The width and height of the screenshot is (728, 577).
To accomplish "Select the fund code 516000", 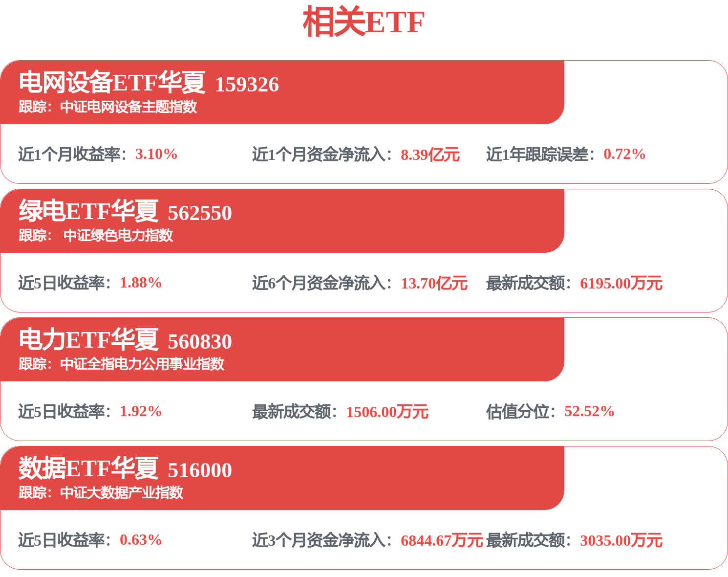I will [x=200, y=470].
